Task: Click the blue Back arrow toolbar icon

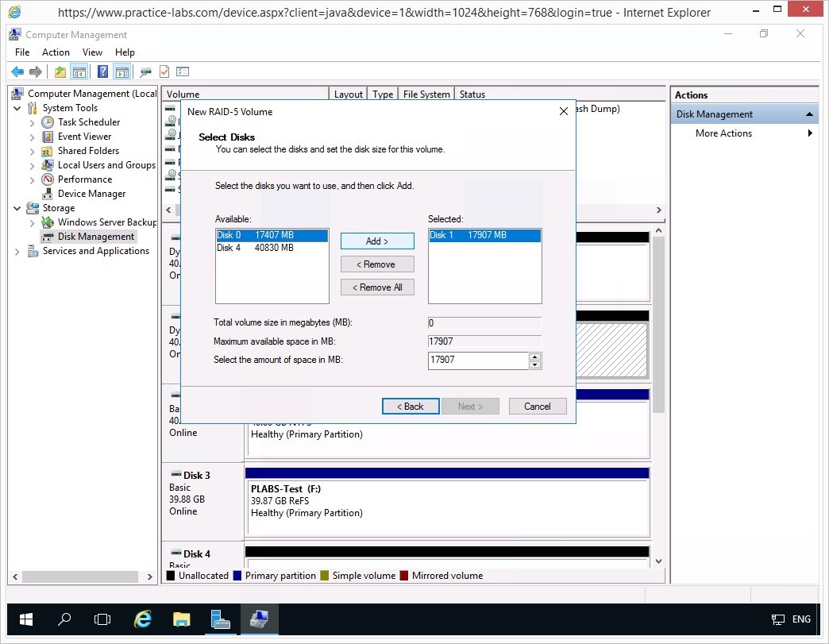Action: [17, 71]
